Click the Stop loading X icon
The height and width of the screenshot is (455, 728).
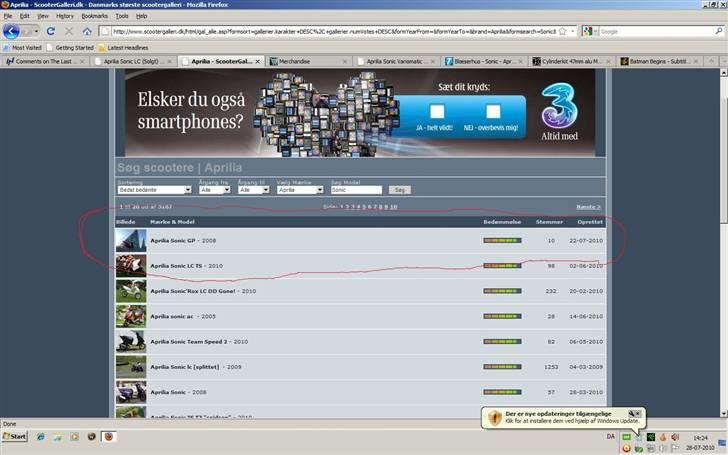pos(68,31)
